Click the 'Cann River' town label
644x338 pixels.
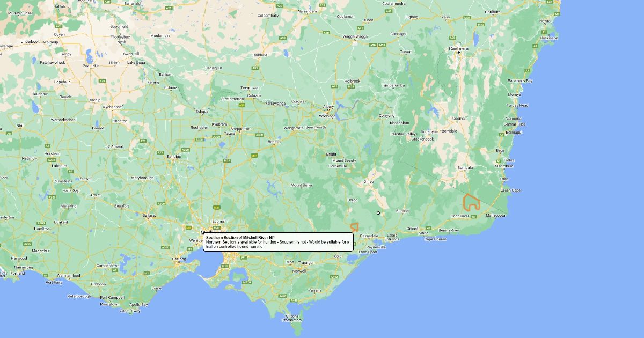pos(460,216)
